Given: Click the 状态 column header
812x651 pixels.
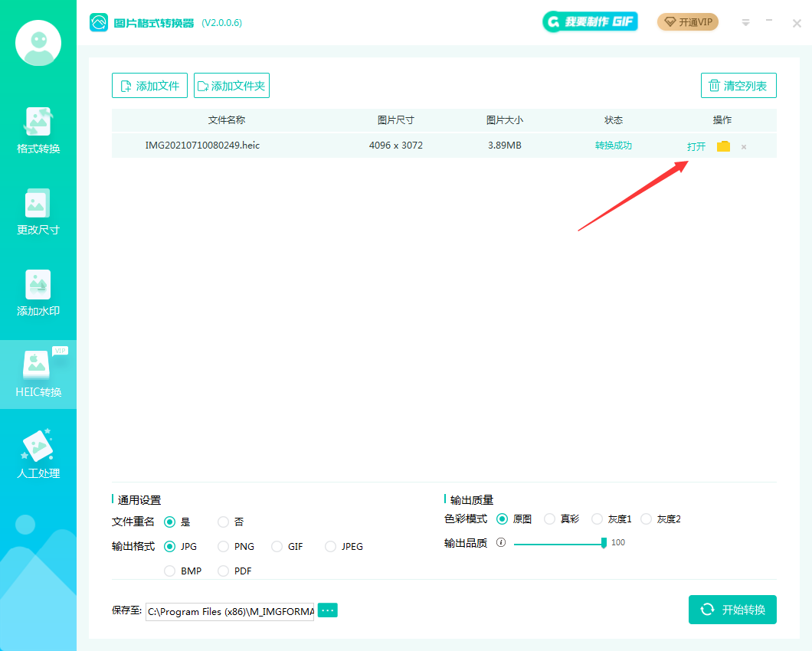Looking at the screenshot, I should (613, 120).
